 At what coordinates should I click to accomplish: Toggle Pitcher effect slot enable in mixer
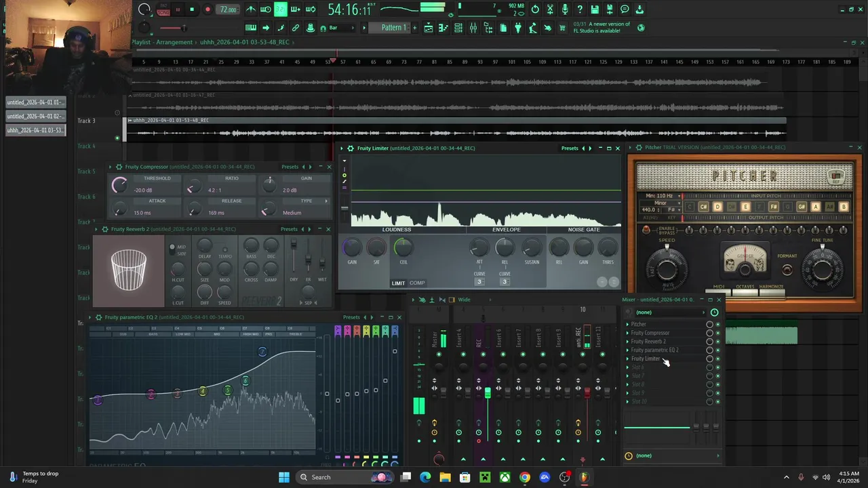pos(718,325)
